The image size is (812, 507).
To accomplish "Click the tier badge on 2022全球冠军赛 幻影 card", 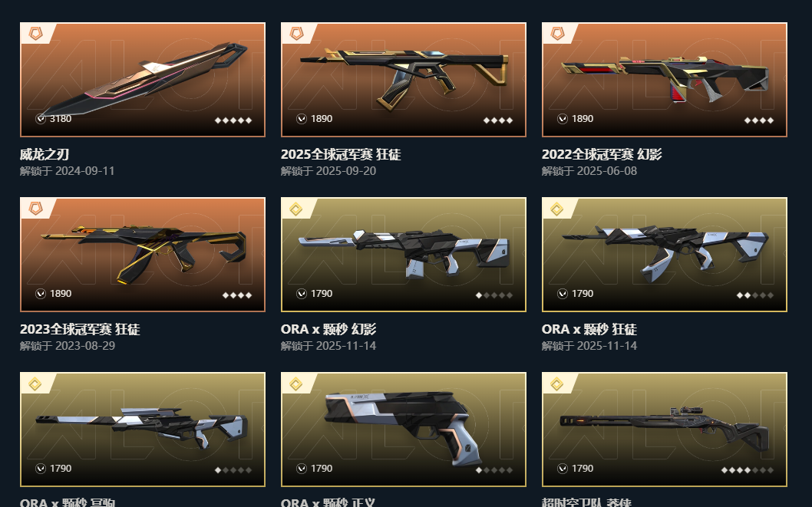I will coord(558,34).
